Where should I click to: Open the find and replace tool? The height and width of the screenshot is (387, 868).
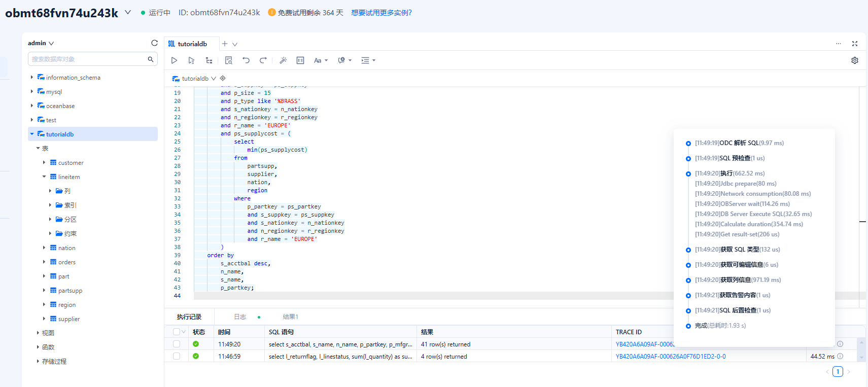click(x=229, y=60)
